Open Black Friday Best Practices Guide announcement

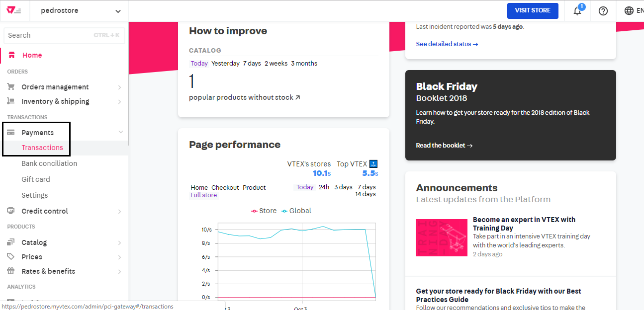(x=498, y=295)
